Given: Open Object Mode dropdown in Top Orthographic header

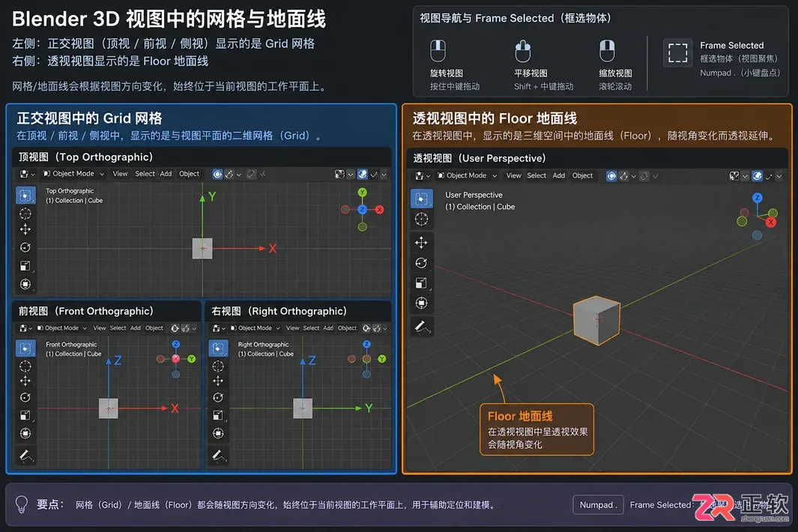Looking at the screenshot, I should point(74,174).
